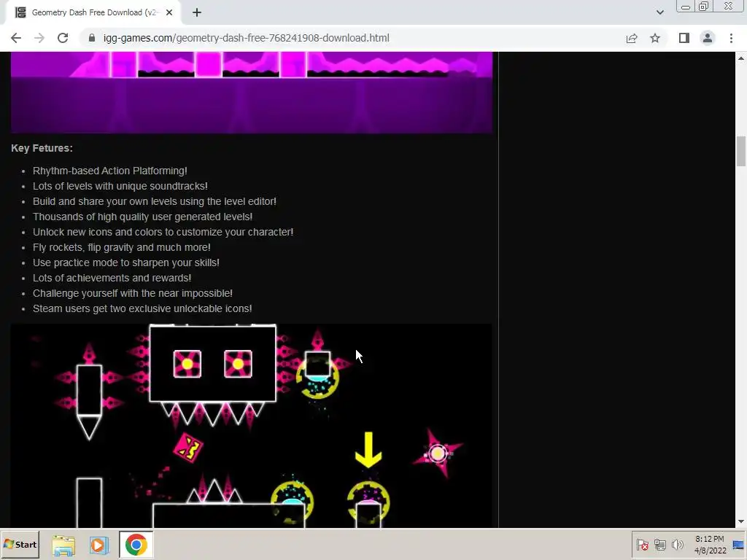This screenshot has width=747, height=560.
Task: Open a new browser tab
Action: (197, 12)
